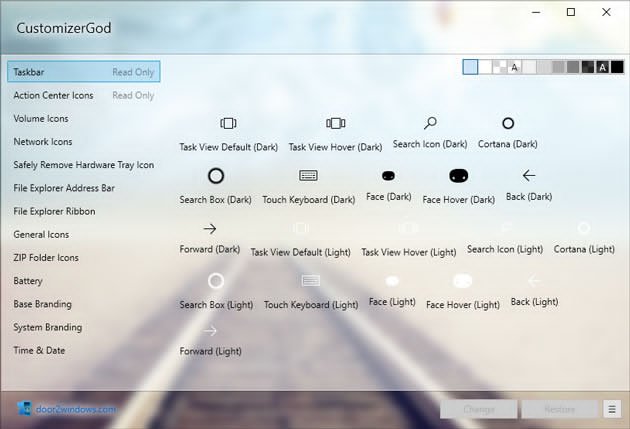
Task: Open the hamburger menu beside Restore
Action: click(612, 409)
